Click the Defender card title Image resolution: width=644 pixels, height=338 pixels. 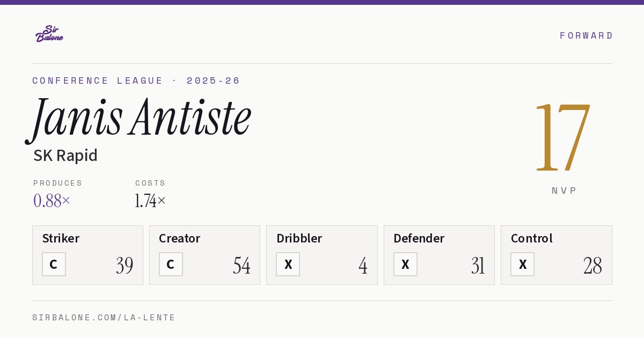pos(419,238)
